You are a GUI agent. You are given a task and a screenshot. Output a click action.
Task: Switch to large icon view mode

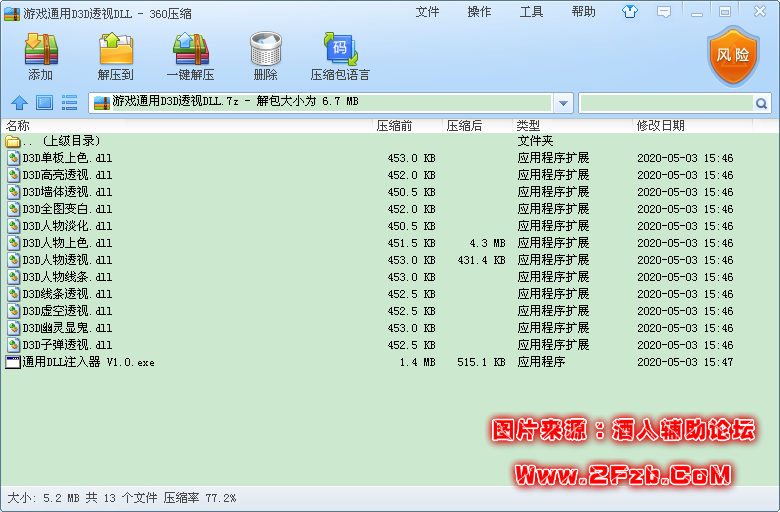pyautogui.click(x=44, y=103)
